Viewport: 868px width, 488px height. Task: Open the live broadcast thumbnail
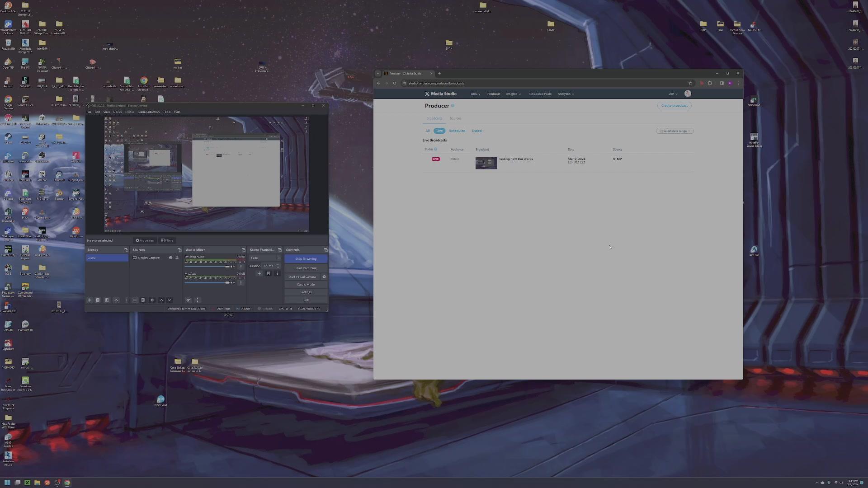[486, 163]
